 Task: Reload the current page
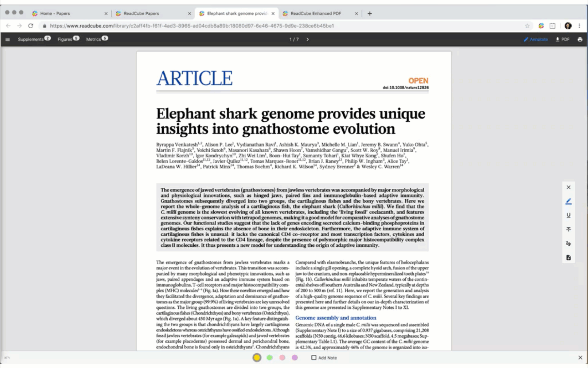click(31, 26)
